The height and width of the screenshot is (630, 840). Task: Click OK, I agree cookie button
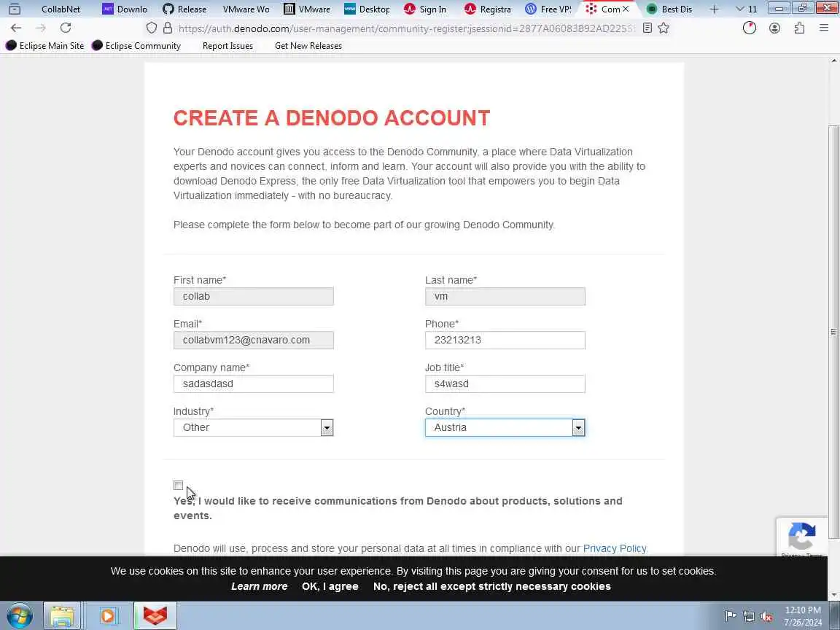330,586
